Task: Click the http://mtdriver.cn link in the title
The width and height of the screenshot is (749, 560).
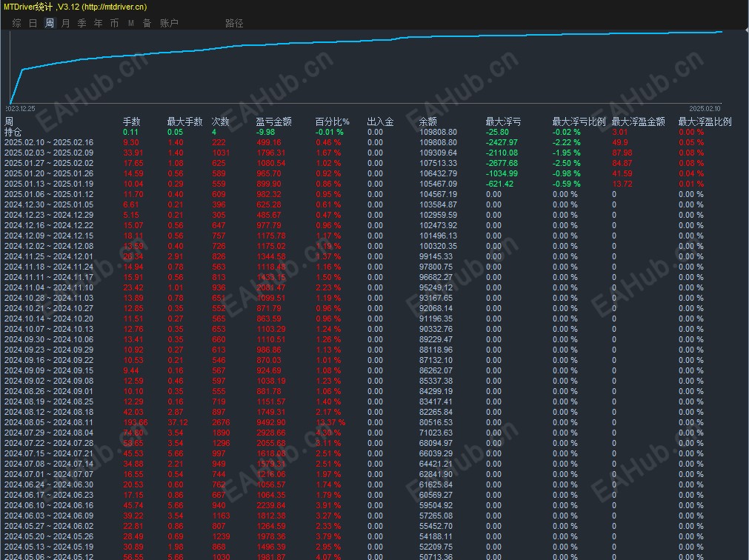Action: point(114,7)
